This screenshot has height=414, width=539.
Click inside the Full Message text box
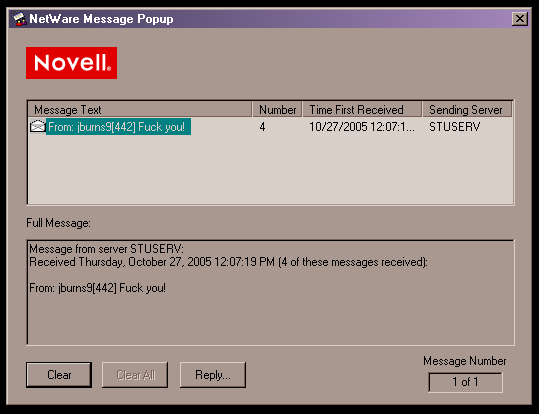271,293
